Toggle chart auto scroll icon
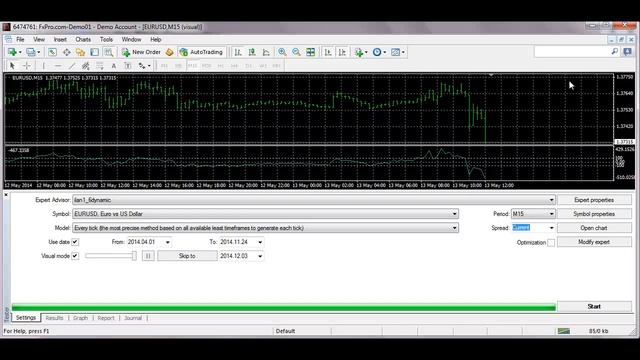 pyautogui.click(x=328, y=52)
